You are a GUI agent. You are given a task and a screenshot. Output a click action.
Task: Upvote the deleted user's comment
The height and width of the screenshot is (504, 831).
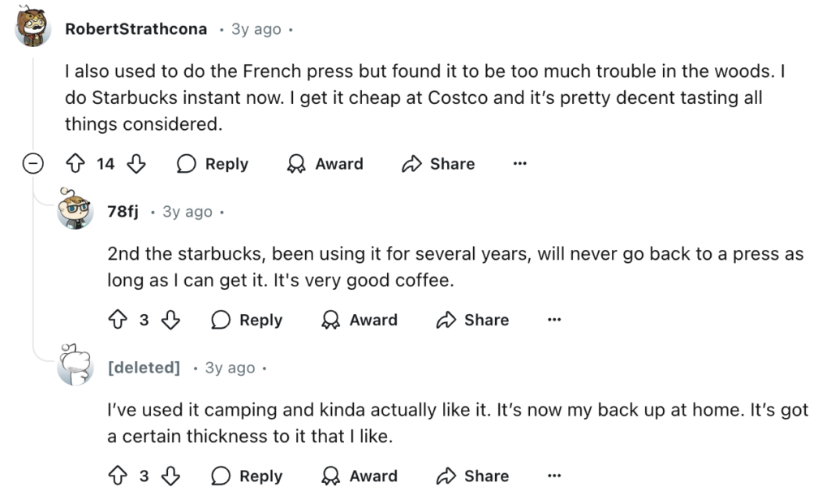click(x=118, y=476)
